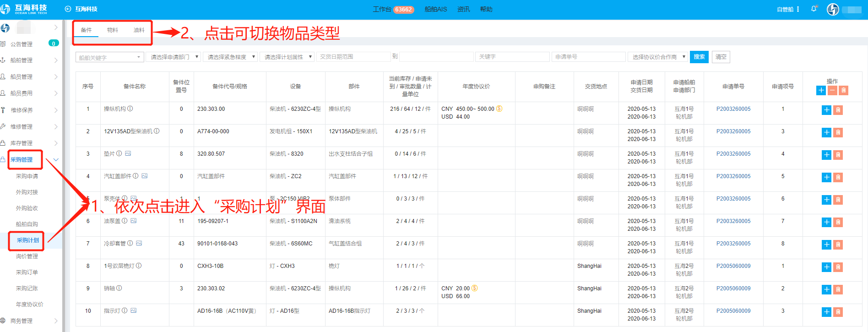
Task: Delete the 12V135AD型柴油机 row
Action: tap(838, 132)
